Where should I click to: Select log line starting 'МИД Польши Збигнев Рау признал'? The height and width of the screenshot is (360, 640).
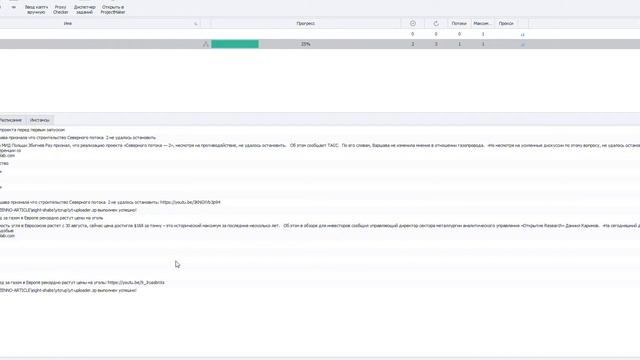[320, 145]
